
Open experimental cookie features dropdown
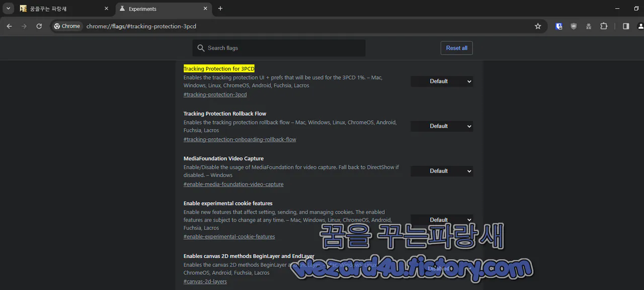(442, 220)
